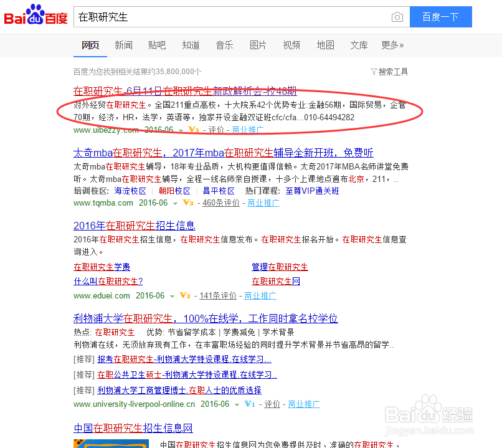Click 海淀校区 campus link

[130, 191]
